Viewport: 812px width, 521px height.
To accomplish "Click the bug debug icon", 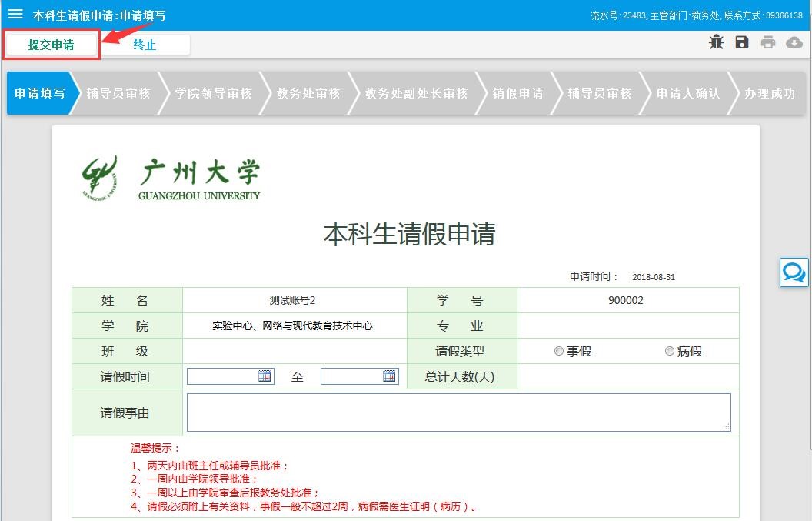I will [x=717, y=43].
